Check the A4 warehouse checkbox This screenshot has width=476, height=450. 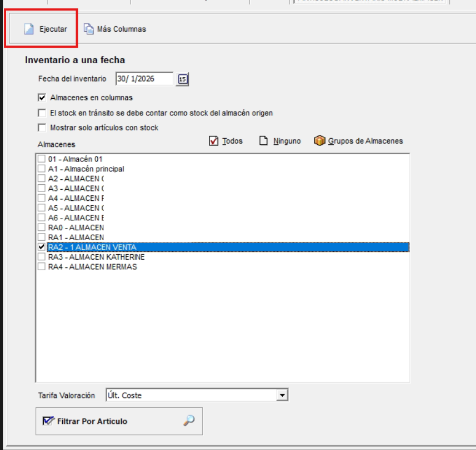click(42, 198)
